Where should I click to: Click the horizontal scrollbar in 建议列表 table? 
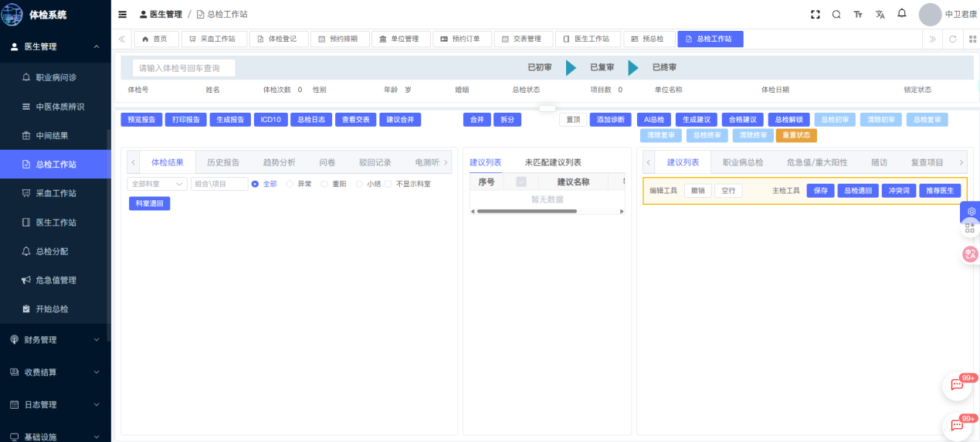[527, 211]
